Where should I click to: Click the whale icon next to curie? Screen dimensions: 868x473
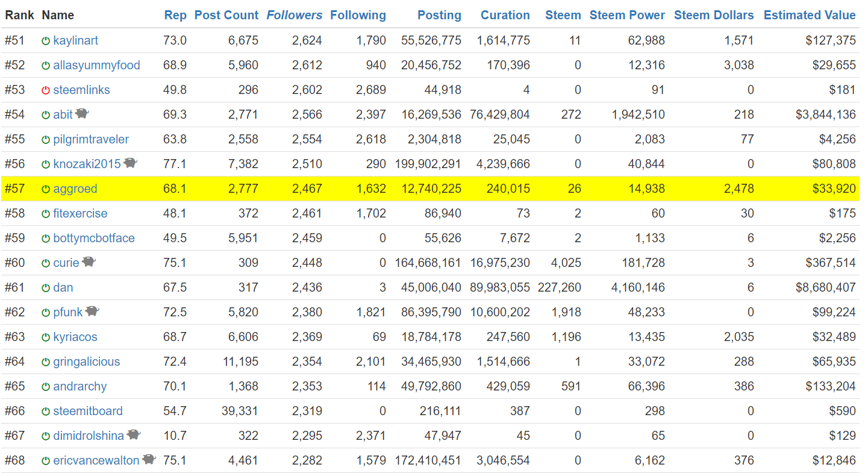tap(89, 262)
